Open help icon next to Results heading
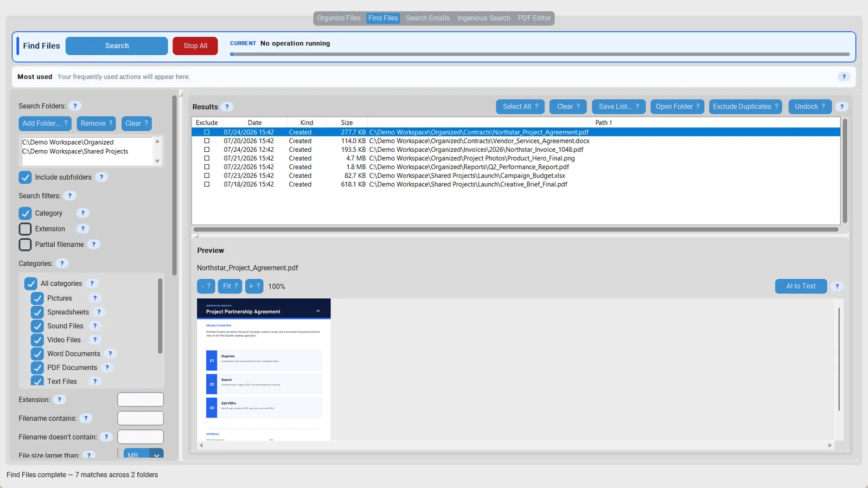868x488 pixels. pyautogui.click(x=227, y=107)
